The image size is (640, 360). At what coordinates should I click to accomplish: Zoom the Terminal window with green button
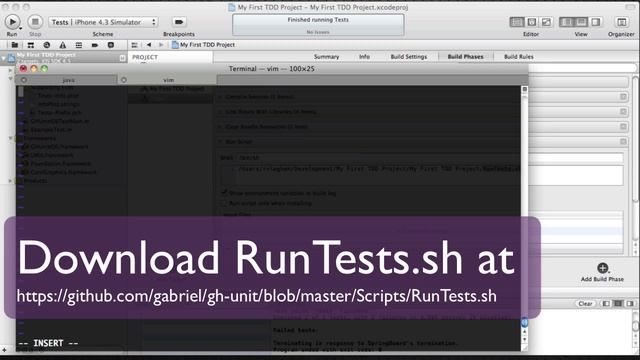tap(44, 69)
